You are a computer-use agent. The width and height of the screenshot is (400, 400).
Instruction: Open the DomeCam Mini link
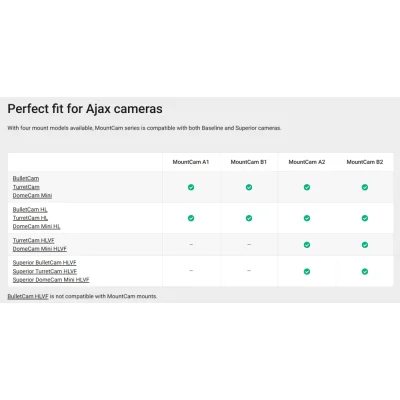tap(32, 195)
